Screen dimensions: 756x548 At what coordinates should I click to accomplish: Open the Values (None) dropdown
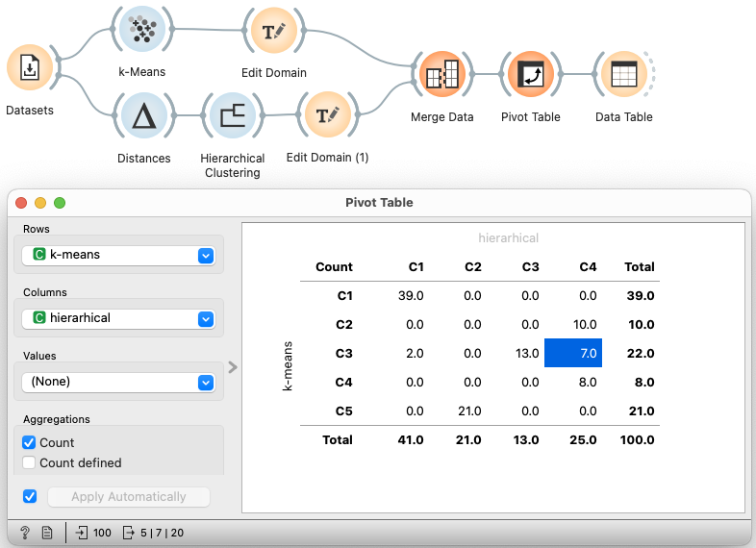(x=118, y=383)
